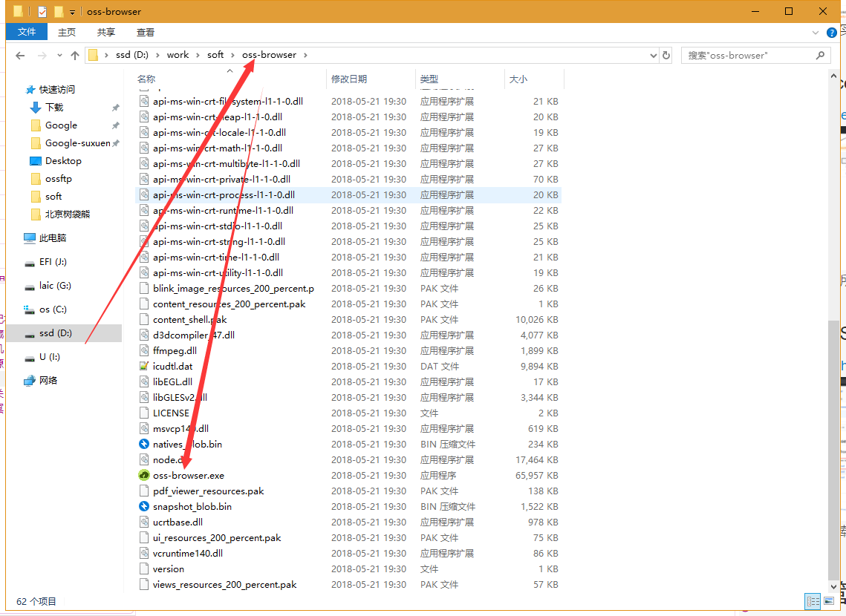
Task: Sort by the 名称 column header
Action: 146,79
